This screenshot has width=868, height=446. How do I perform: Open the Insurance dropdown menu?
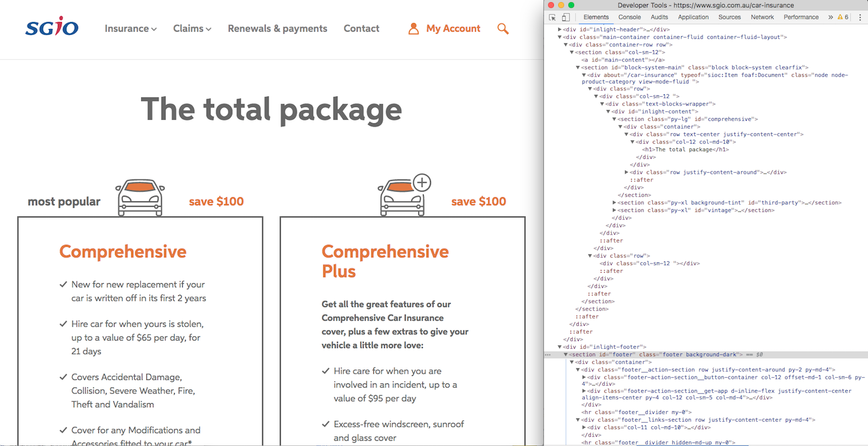coord(131,28)
